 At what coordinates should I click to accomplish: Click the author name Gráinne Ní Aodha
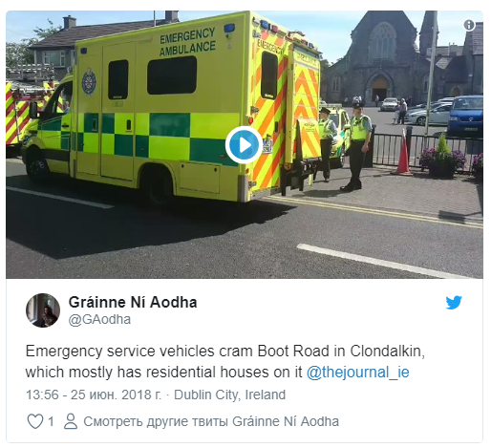click(x=133, y=302)
